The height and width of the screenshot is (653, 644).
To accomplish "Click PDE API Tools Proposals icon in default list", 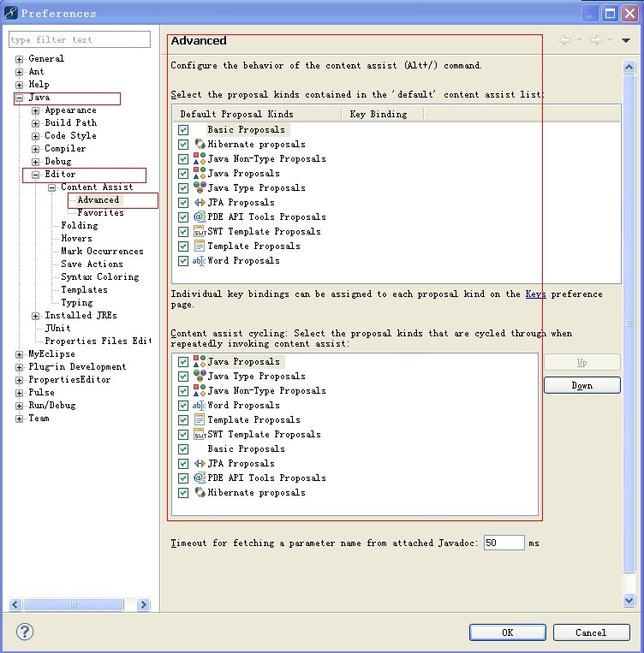I will (200, 217).
